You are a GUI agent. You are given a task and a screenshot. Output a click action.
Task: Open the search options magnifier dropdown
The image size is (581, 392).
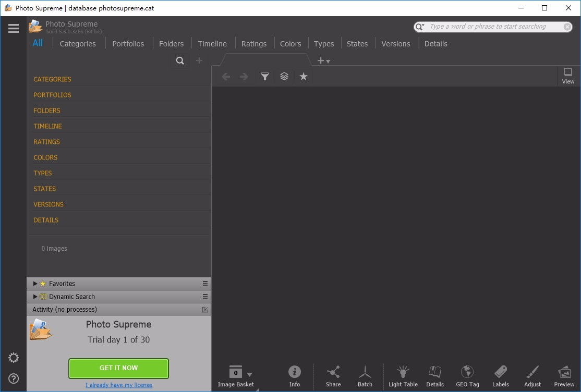point(419,27)
